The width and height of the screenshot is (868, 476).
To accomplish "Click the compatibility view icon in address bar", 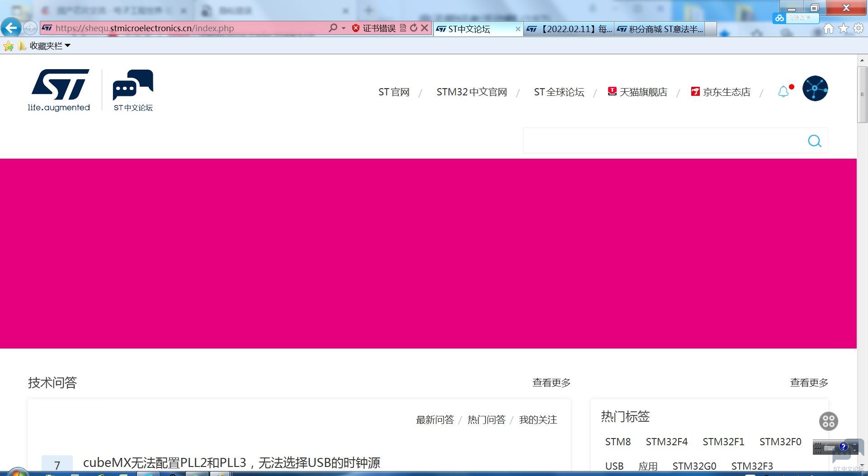I will [x=403, y=28].
